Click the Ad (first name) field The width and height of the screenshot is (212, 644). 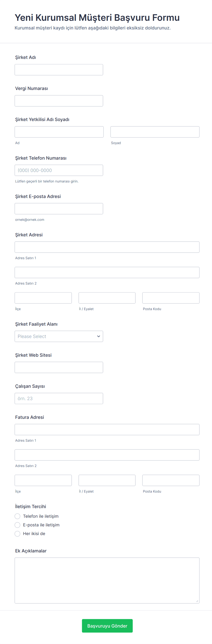[x=59, y=132]
